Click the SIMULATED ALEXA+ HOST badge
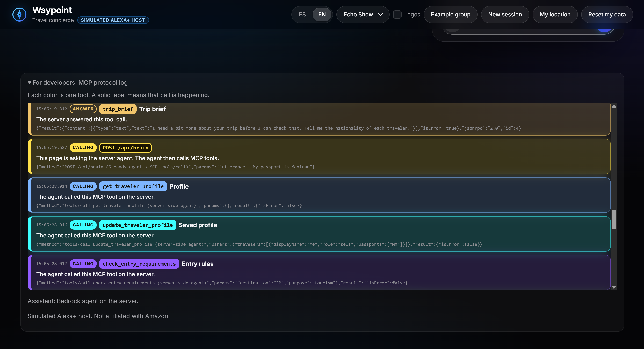Image resolution: width=644 pixels, height=349 pixels. pos(113,20)
